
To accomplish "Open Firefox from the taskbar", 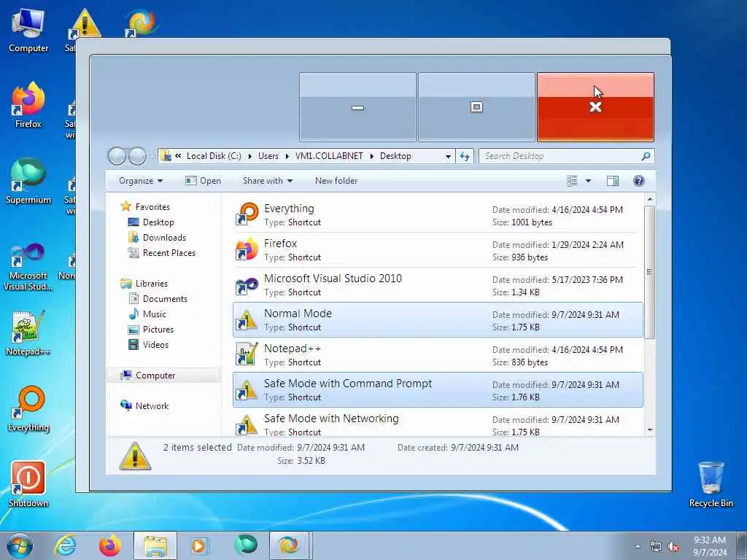I will (x=110, y=545).
